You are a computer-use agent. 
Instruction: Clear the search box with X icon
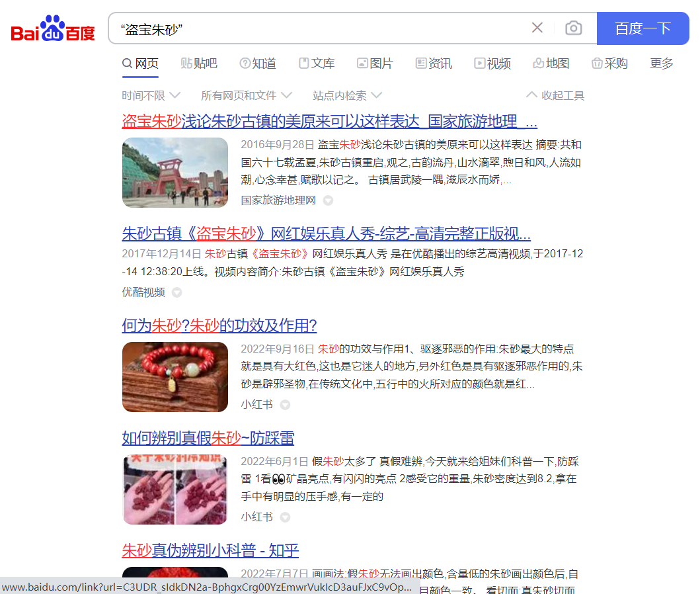click(537, 28)
